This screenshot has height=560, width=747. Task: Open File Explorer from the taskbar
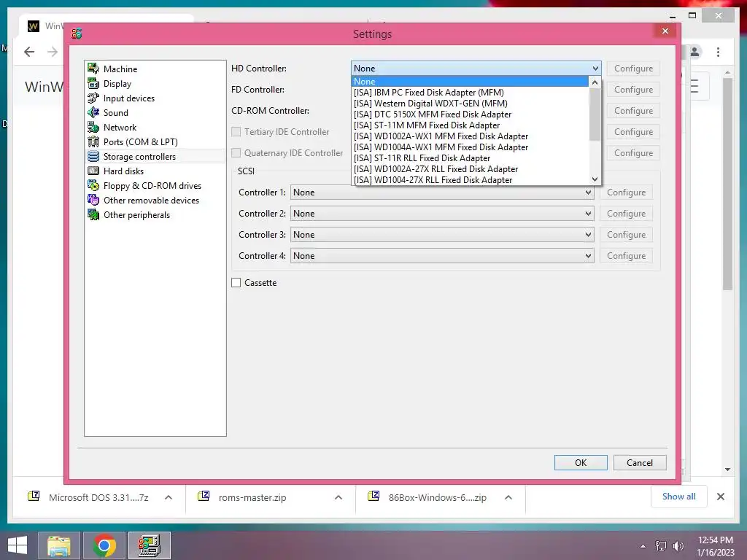(x=58, y=545)
